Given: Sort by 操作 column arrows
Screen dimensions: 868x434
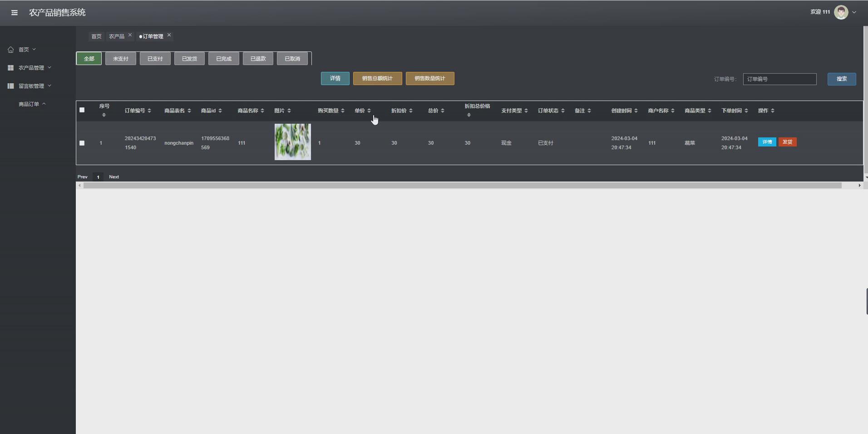Looking at the screenshot, I should point(773,111).
